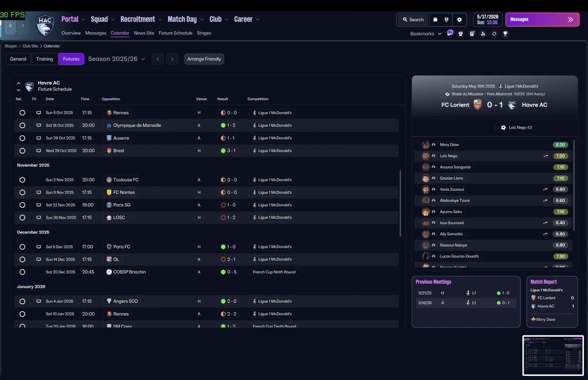Select the radio circle for Angers SCO fixture
Viewport: 588px width, 380px height.
tap(22, 301)
